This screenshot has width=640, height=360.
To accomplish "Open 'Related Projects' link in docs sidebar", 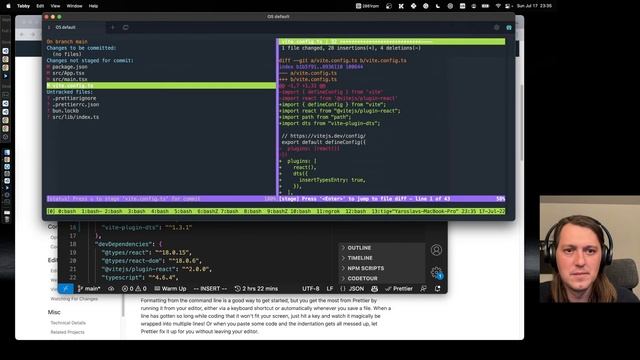I will coord(67,332).
